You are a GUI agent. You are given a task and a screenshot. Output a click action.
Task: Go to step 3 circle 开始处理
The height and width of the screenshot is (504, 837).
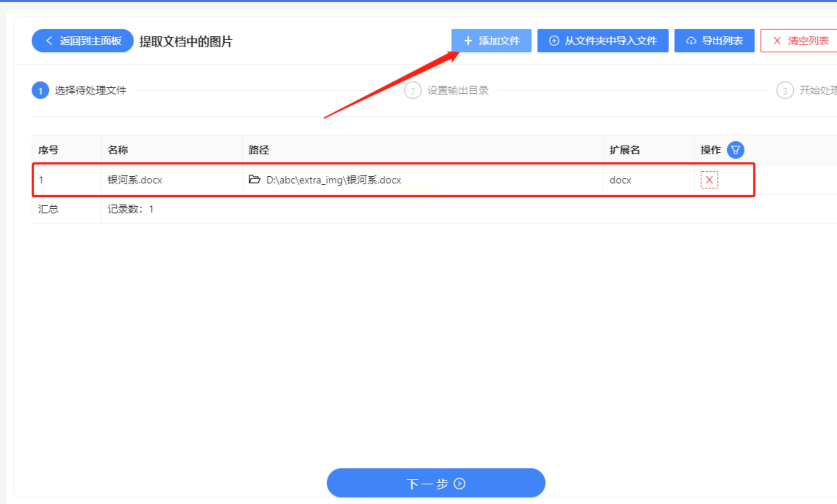pyautogui.click(x=785, y=90)
